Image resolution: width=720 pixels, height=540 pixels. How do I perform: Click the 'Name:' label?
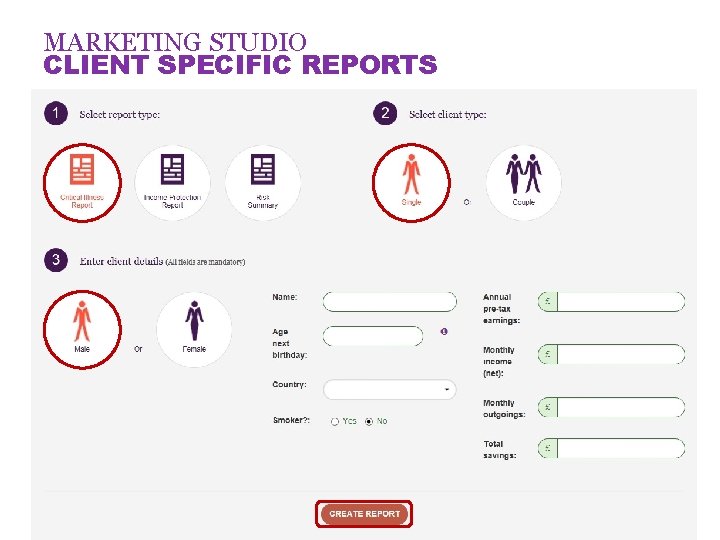(285, 297)
